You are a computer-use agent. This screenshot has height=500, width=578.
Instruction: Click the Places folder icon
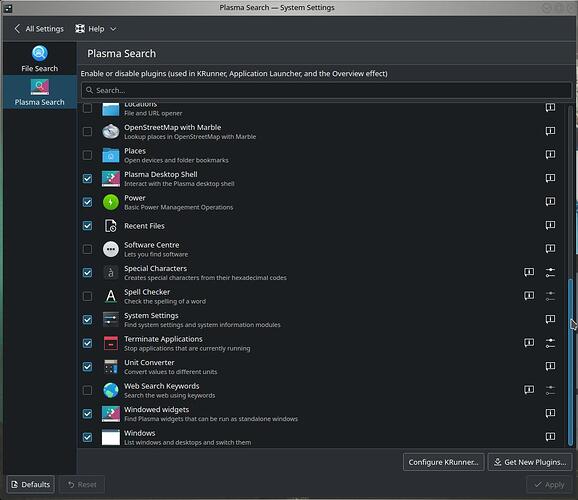[x=111, y=155]
